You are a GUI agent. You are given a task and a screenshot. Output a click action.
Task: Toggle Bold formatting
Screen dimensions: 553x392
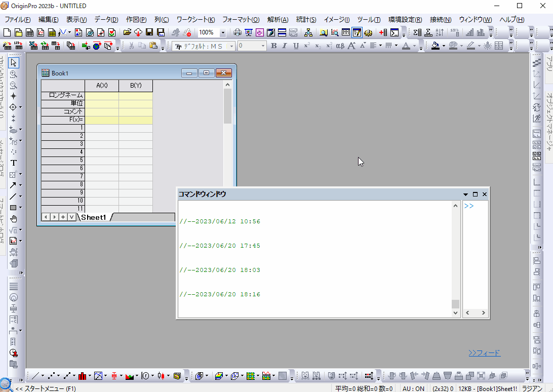[273, 46]
